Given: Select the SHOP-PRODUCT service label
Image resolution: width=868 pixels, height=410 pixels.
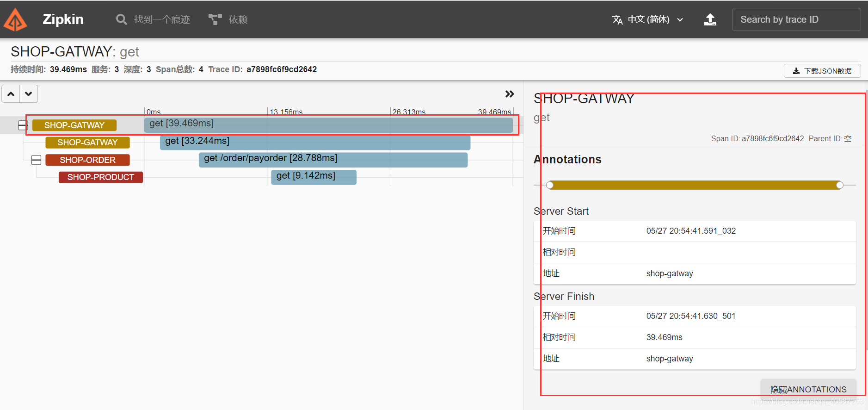Looking at the screenshot, I should 101,177.
